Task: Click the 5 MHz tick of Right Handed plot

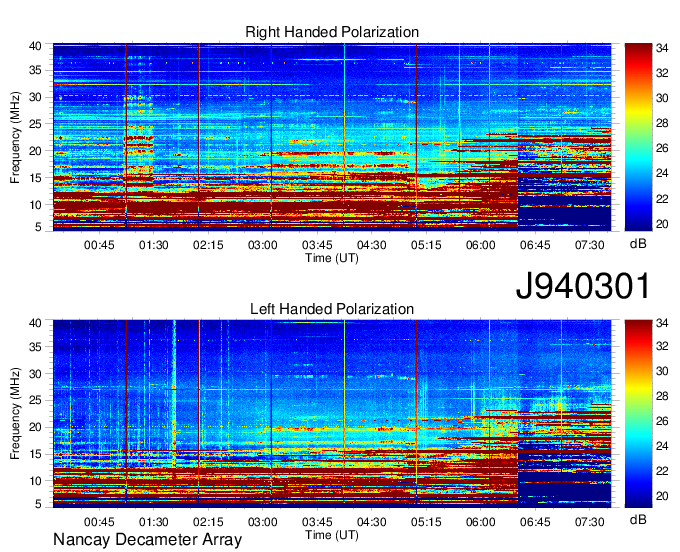Action: pos(39,227)
